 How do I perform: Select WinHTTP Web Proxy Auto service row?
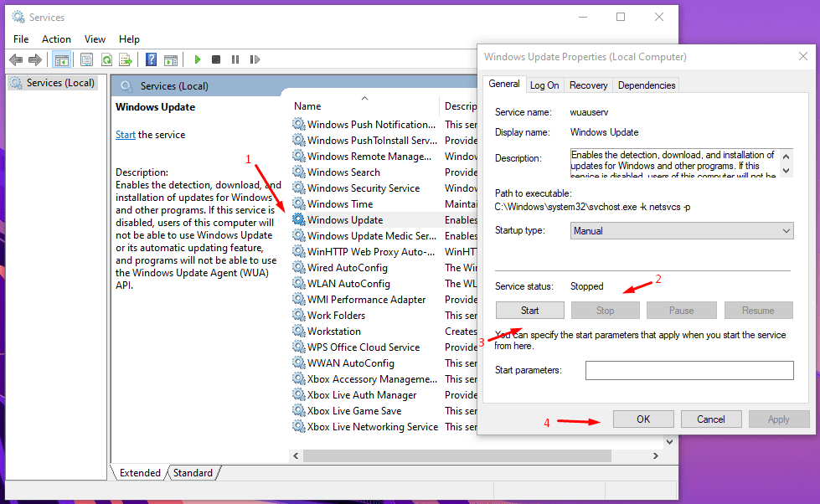tap(384, 251)
